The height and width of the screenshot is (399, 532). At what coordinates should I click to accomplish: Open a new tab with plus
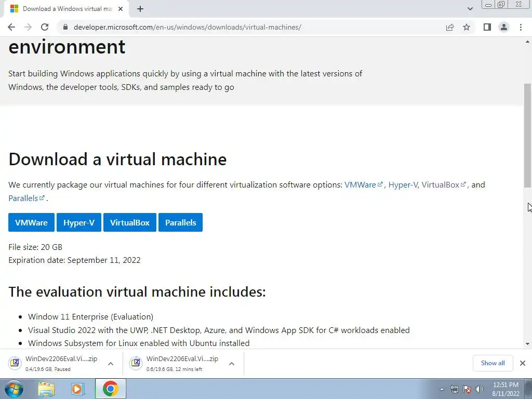(140, 9)
